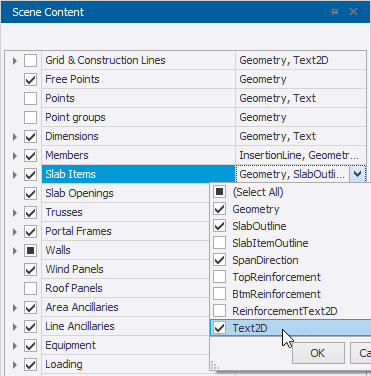Viewport: 371px width, 376px height.
Task: Expand the Slab Items row
Action: (15, 175)
